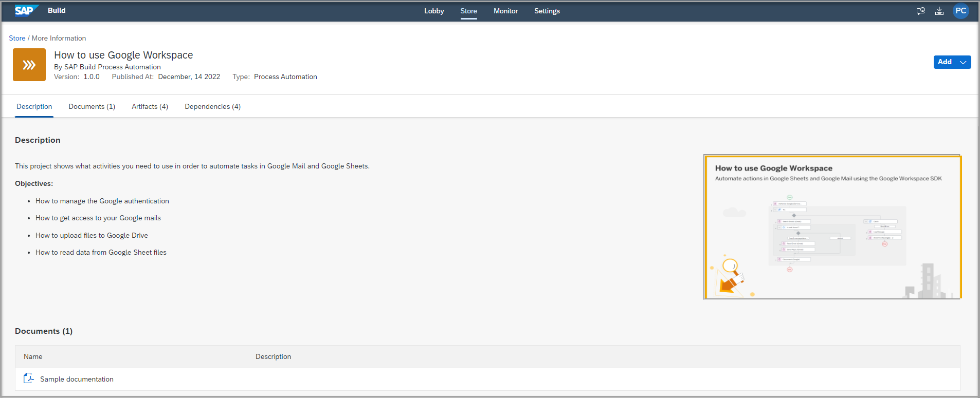The image size is (980, 398).
Task: Switch to the Documents (1) tab
Action: [x=92, y=106]
